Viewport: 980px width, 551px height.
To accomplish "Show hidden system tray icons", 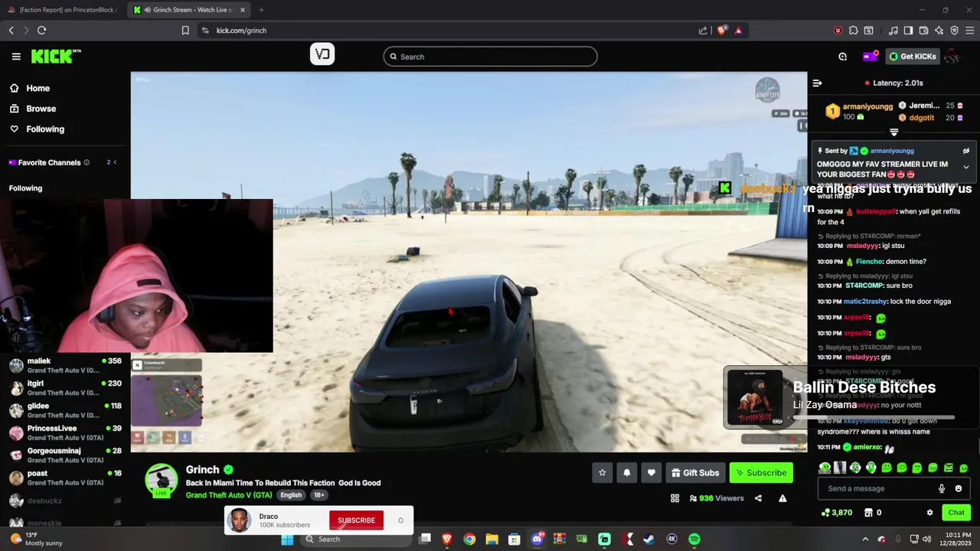I will (x=865, y=539).
